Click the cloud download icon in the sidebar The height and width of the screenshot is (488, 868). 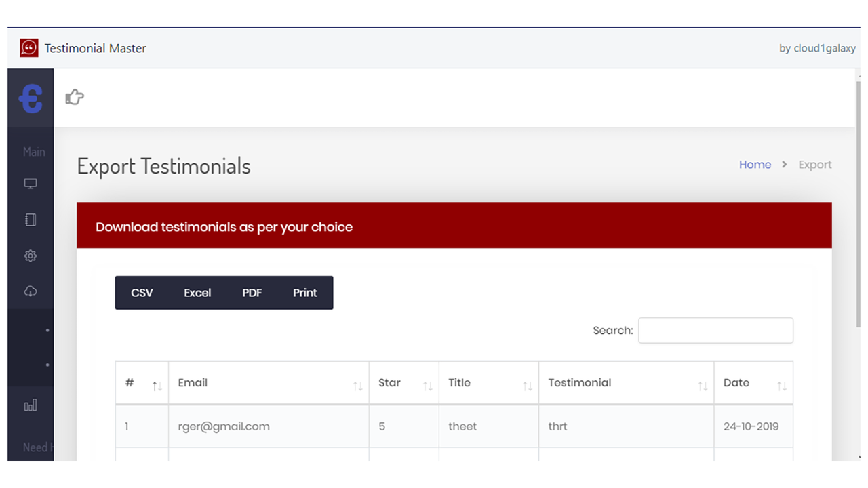tap(30, 291)
